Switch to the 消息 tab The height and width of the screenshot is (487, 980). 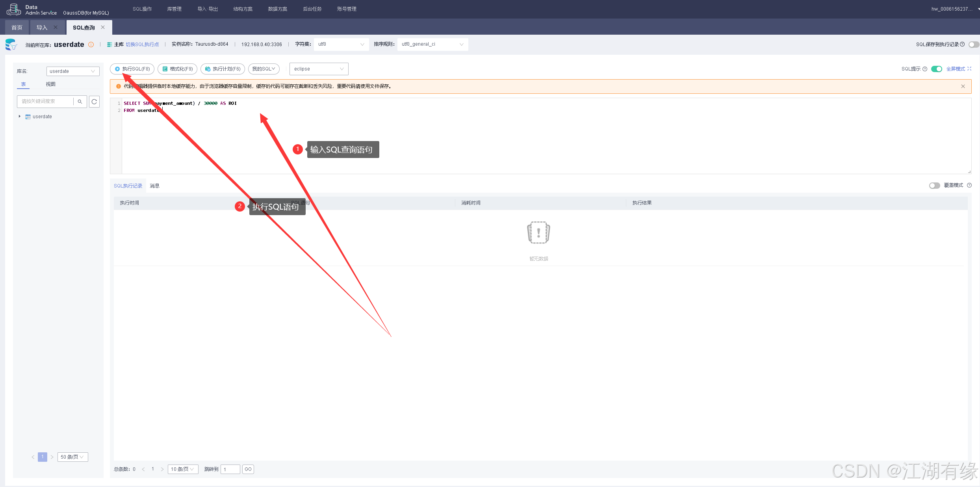[154, 186]
